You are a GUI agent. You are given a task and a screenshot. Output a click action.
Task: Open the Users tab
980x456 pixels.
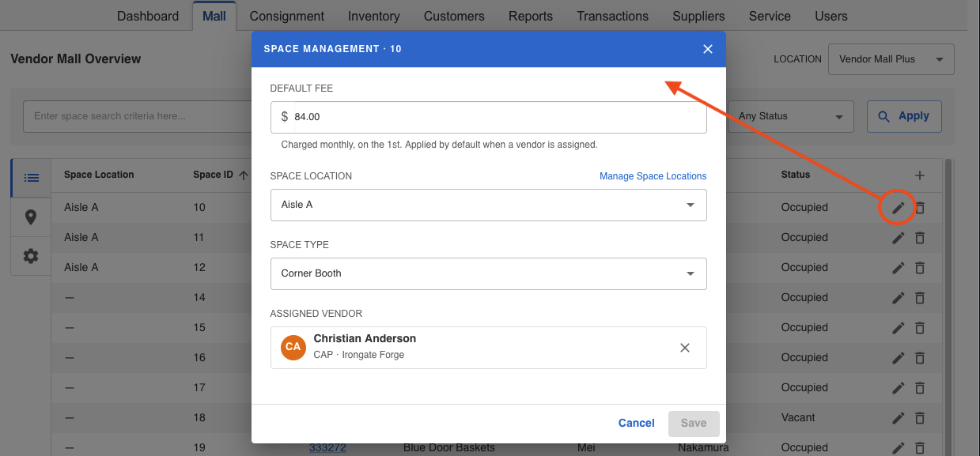831,16
